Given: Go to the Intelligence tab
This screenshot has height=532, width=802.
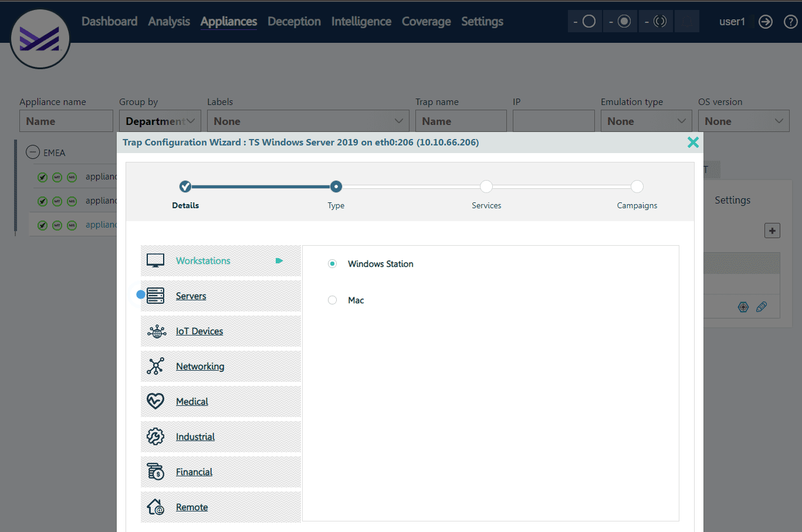Looking at the screenshot, I should pyautogui.click(x=361, y=22).
